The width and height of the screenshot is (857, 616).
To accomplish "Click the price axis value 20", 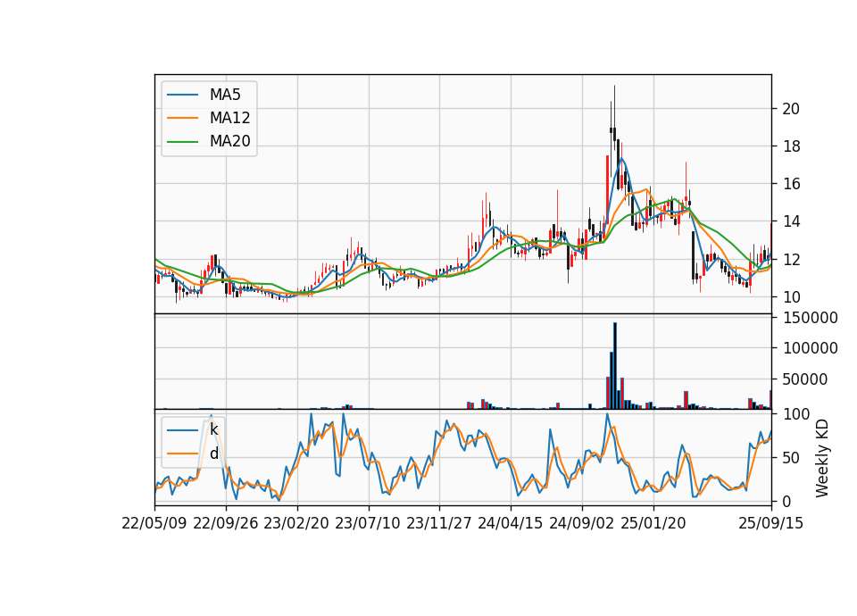I will [x=791, y=109].
